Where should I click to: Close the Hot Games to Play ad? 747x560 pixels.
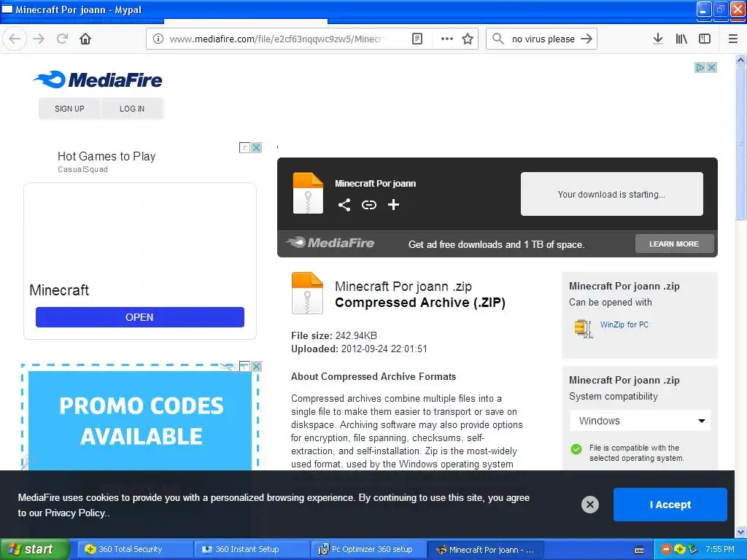(x=256, y=147)
